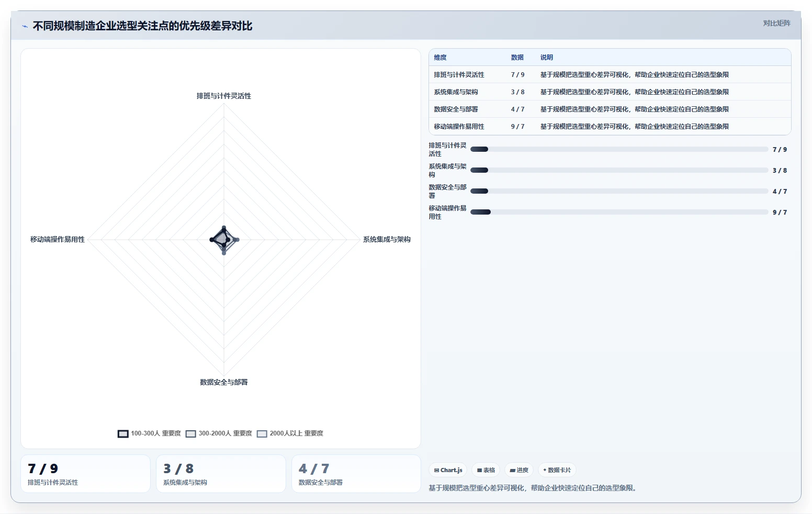Toggle the 300-2000人 重要度 legend item
Image resolution: width=812 pixels, height=514 pixels.
click(x=219, y=433)
